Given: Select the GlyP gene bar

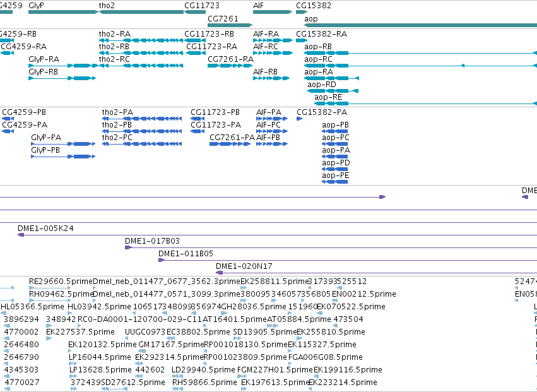Looking at the screenshot, I should click(63, 12).
